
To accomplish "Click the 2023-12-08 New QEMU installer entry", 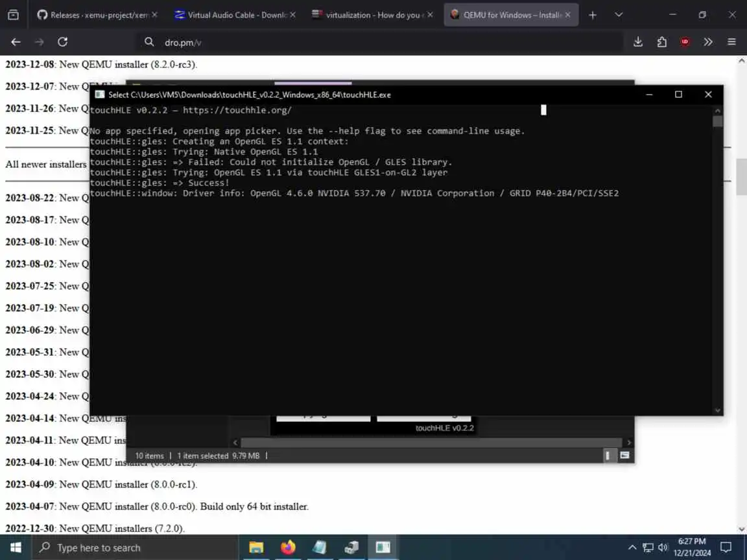I will [x=101, y=64].
